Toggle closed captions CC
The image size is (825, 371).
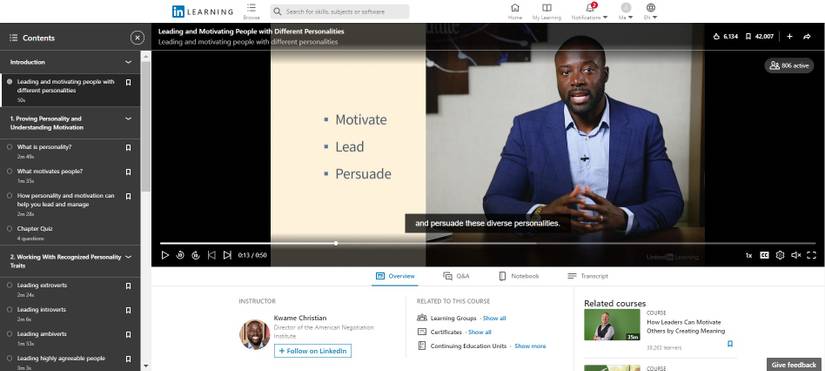click(x=764, y=255)
